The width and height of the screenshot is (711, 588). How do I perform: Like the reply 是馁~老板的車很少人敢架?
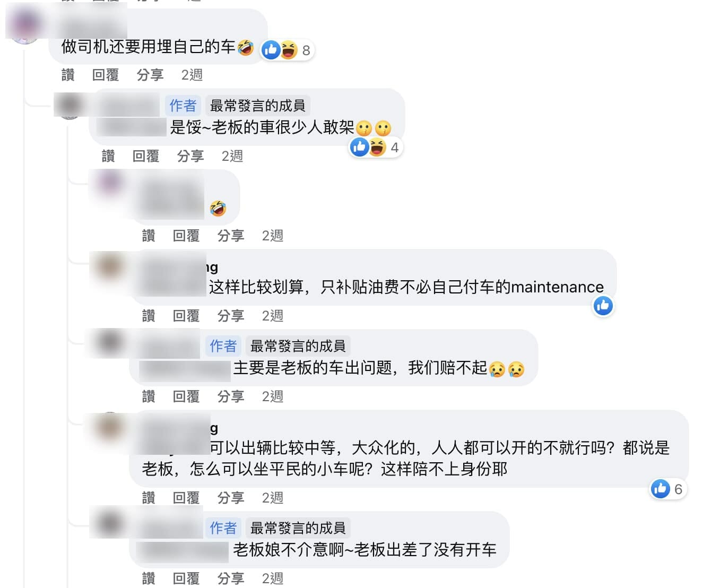108,156
